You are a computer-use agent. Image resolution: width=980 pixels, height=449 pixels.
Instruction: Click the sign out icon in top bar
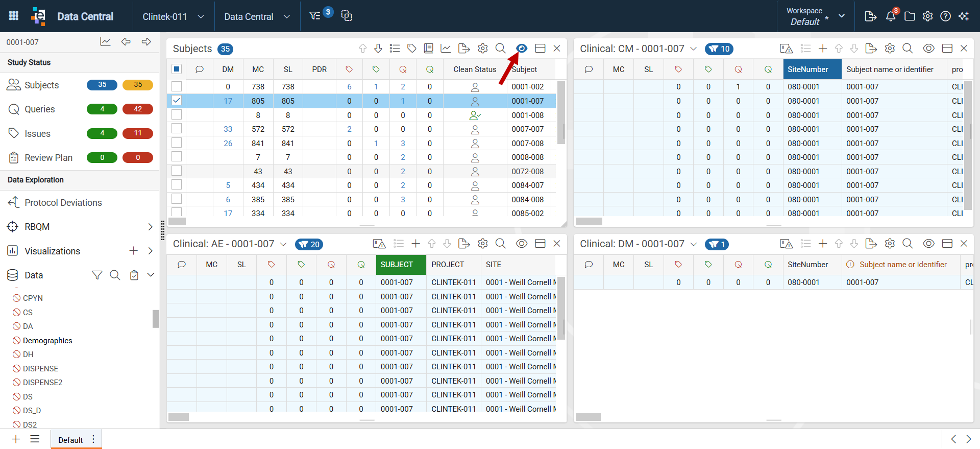tap(871, 16)
